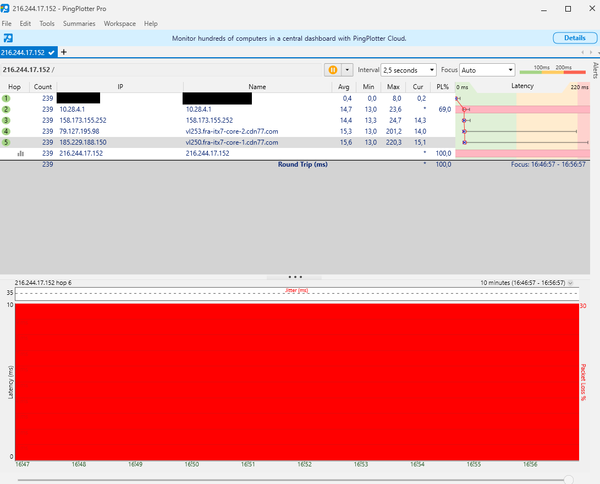This screenshot has width=600, height=484.
Task: Click the orange pause trace button
Action: click(332, 70)
